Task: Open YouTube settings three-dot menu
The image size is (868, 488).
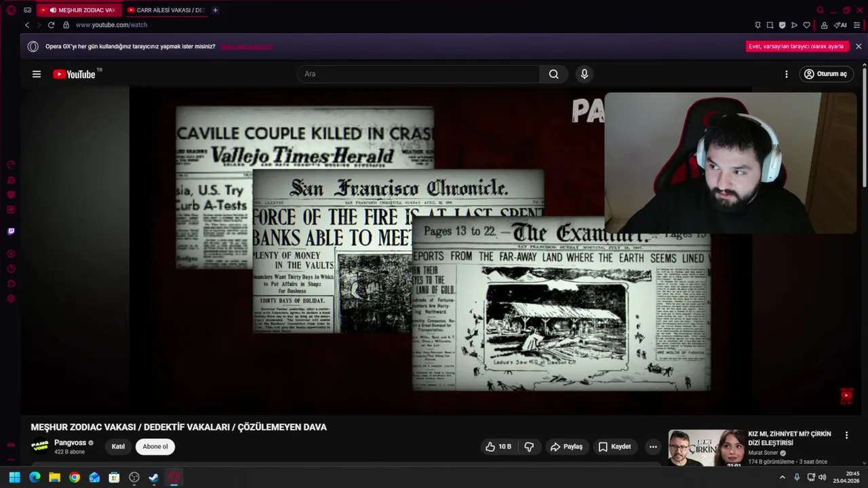Action: pyautogui.click(x=787, y=74)
